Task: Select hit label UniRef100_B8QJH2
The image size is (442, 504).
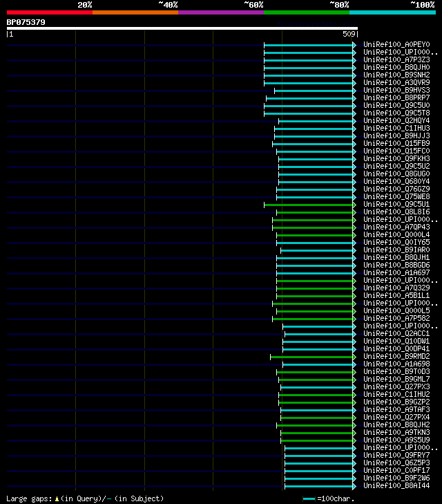Action: click(x=396, y=425)
